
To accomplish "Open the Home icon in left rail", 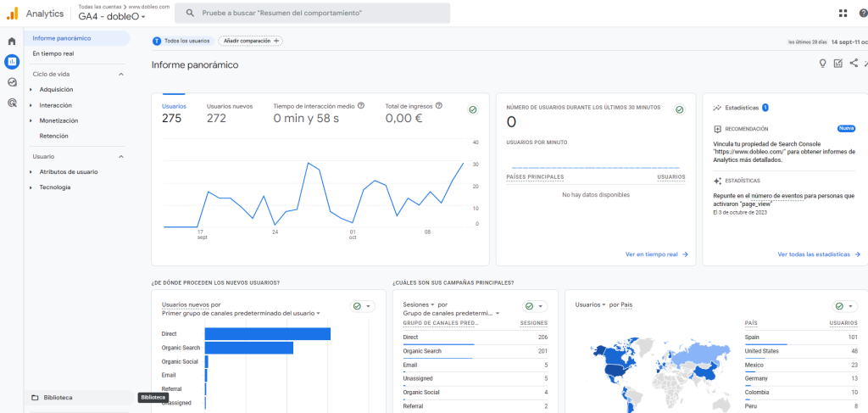I will tap(12, 41).
